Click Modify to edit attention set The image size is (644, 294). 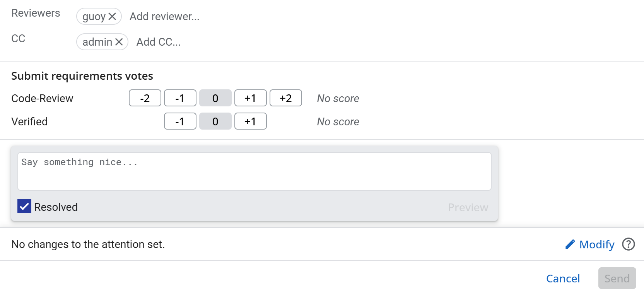coord(597,244)
